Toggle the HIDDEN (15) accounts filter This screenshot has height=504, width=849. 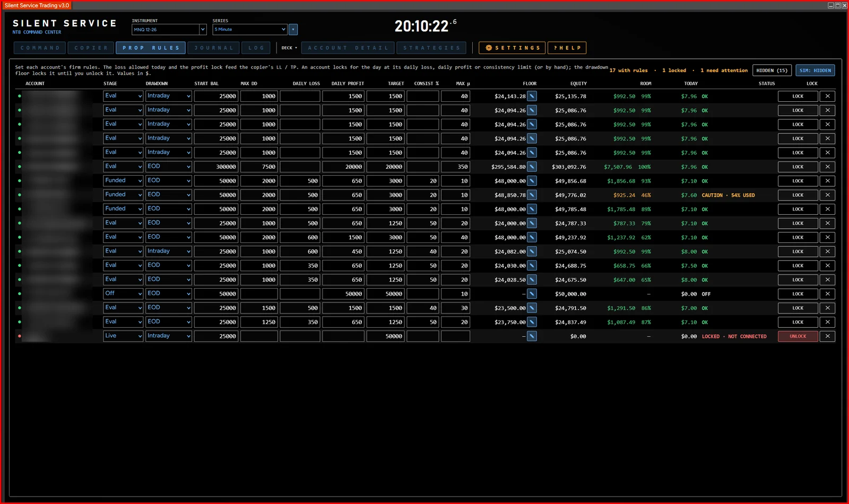pyautogui.click(x=772, y=70)
